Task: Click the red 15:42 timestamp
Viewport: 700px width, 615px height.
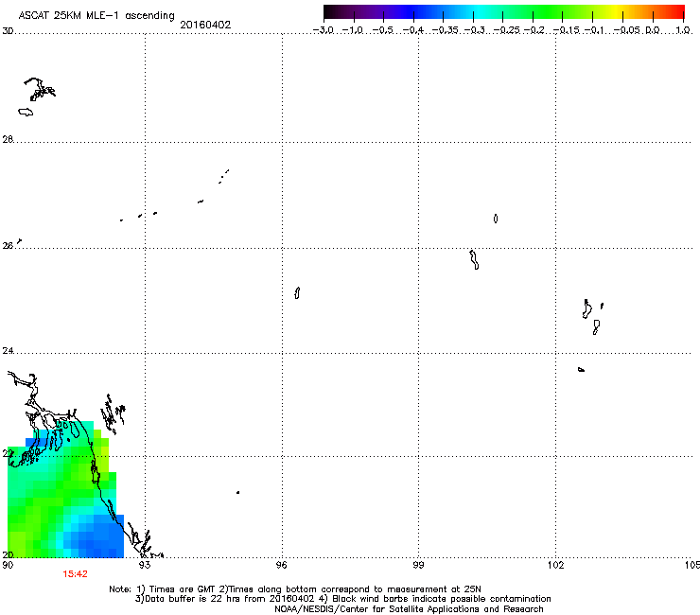Action: [75, 574]
